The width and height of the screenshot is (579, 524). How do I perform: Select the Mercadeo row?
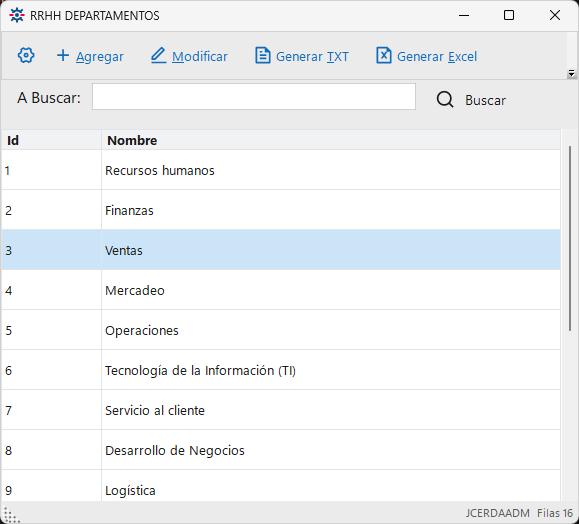[281, 290]
